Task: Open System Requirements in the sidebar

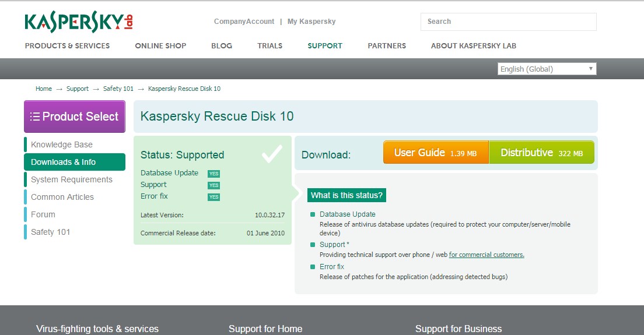Action: click(72, 179)
